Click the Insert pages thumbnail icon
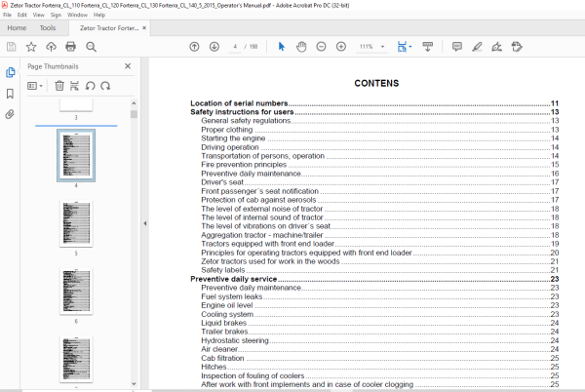The image size is (585, 392). pyautogui.click(x=75, y=86)
